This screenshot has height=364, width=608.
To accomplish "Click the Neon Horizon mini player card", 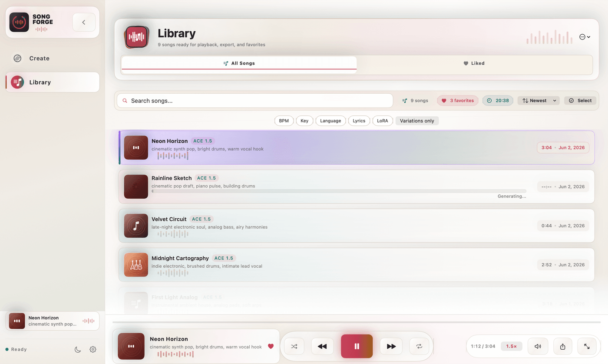I will [53, 321].
